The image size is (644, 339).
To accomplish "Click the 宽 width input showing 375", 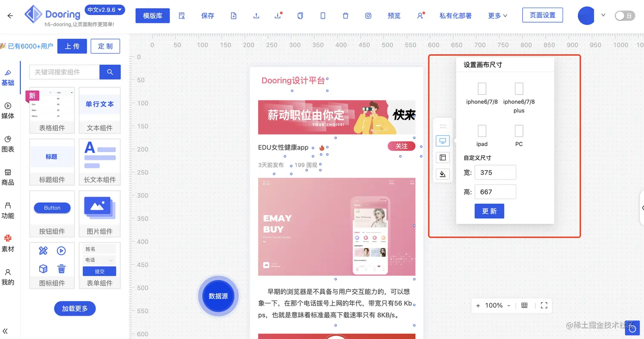I will [495, 172].
